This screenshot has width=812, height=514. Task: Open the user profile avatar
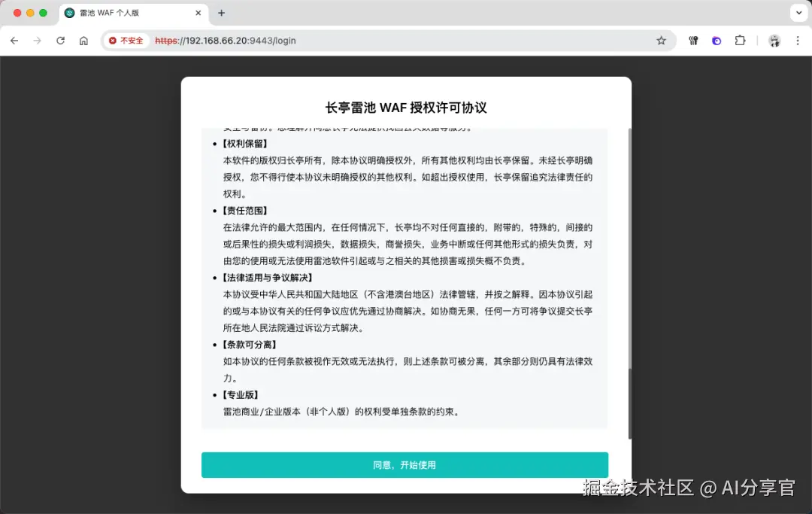[774, 41]
